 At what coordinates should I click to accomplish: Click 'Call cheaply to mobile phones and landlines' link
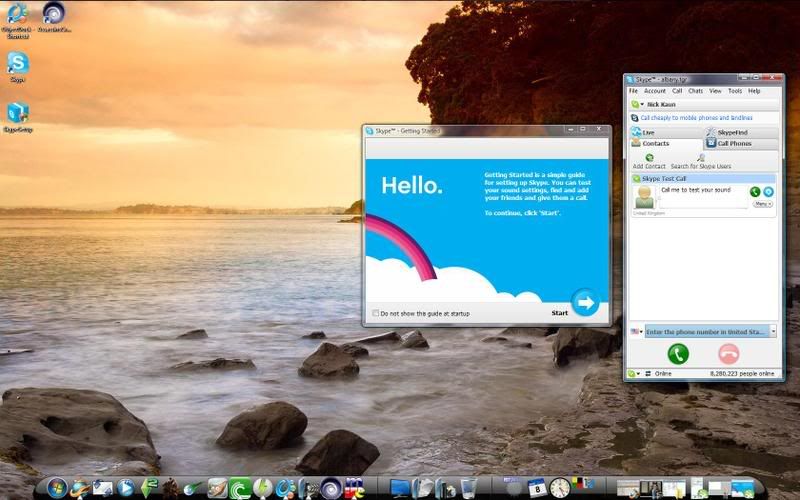[696, 118]
